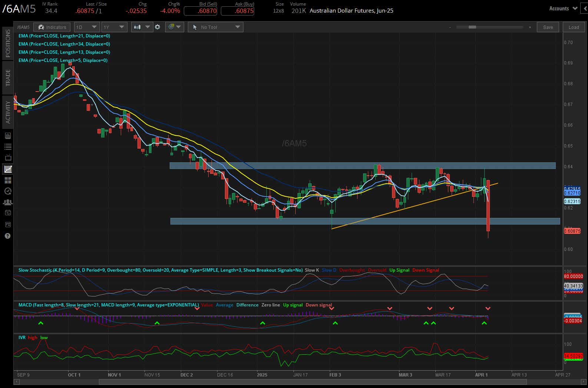The width and height of the screenshot is (588, 388).
Task: Open the people community icon in sidebar
Action: [8, 202]
